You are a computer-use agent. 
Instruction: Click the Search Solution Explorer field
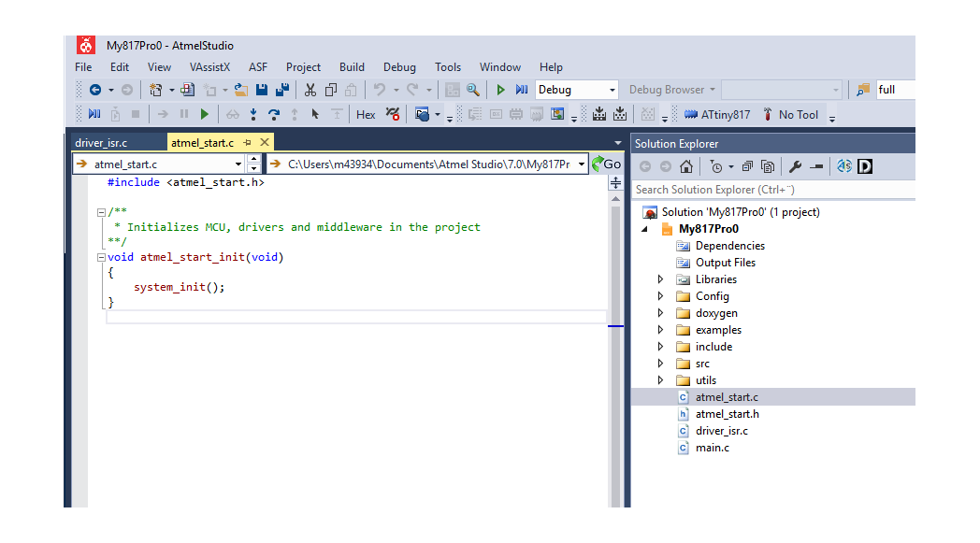coord(771,190)
